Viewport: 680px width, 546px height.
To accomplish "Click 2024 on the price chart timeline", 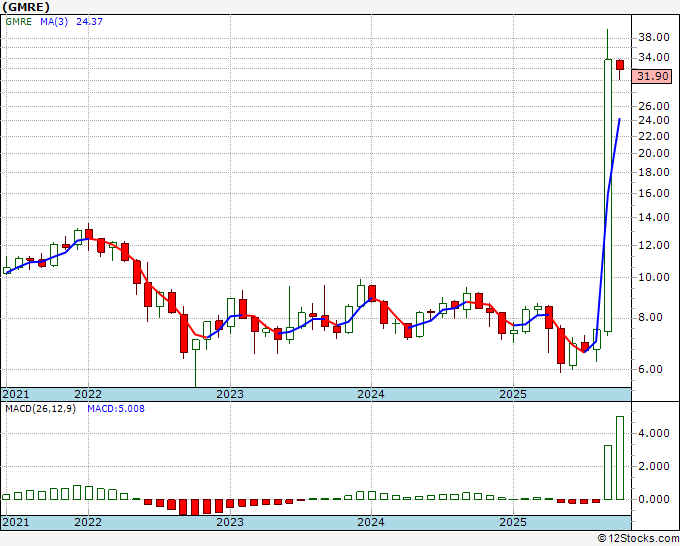I will [371, 394].
